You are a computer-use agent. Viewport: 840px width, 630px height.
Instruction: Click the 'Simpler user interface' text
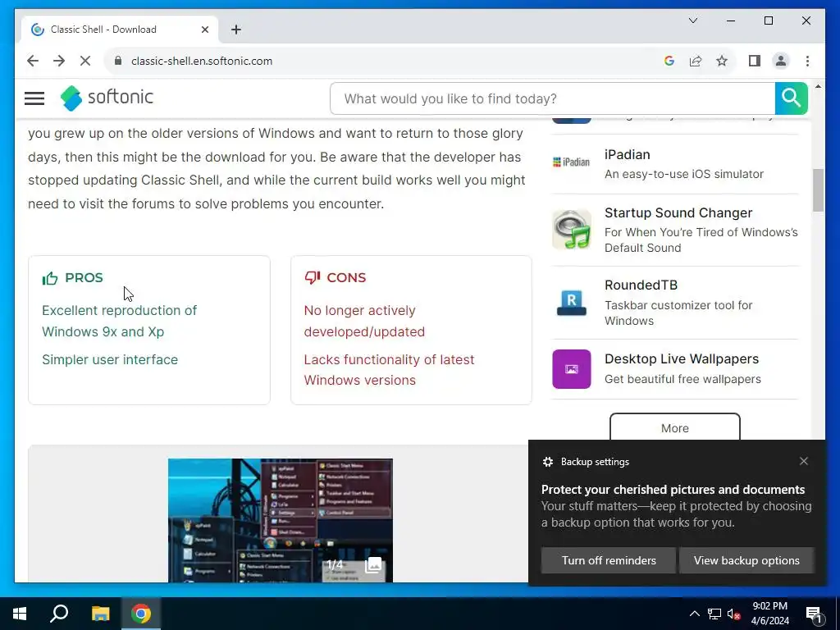110,359
